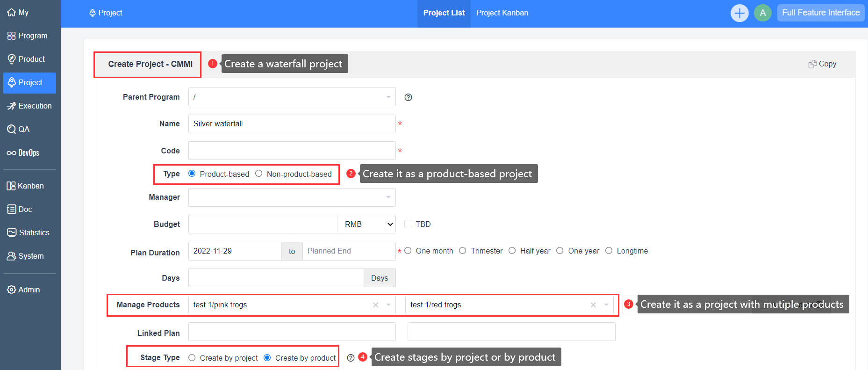Select the Project List tab
This screenshot has height=370, width=868.
444,13
